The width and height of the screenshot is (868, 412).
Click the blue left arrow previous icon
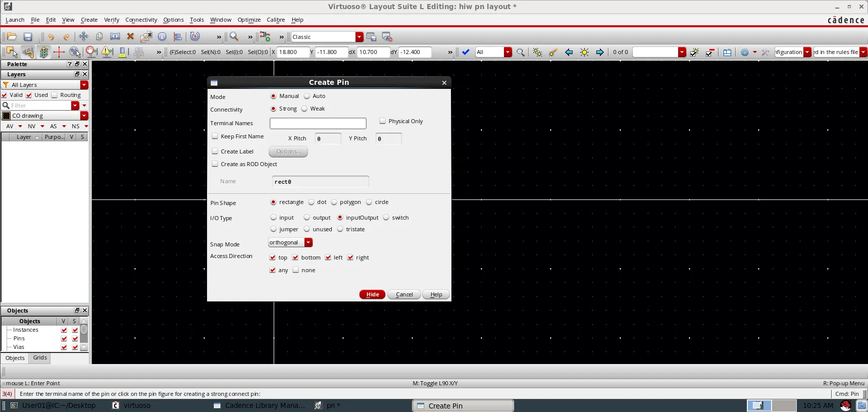coord(569,52)
